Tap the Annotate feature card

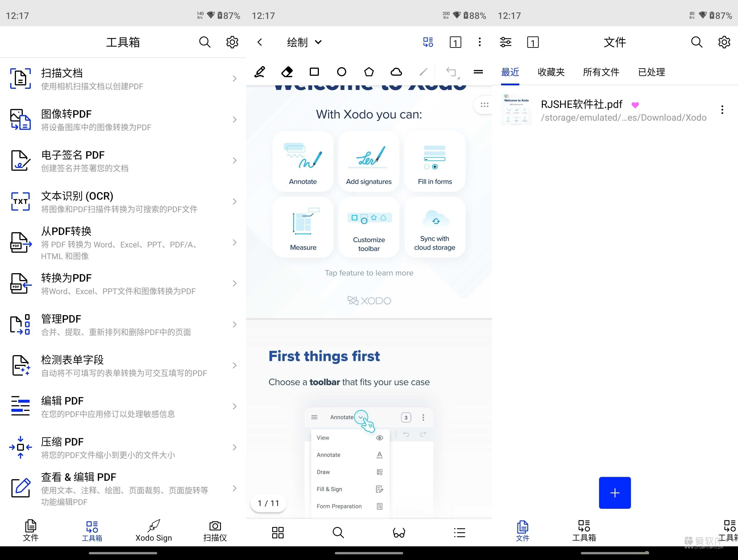pyautogui.click(x=303, y=161)
